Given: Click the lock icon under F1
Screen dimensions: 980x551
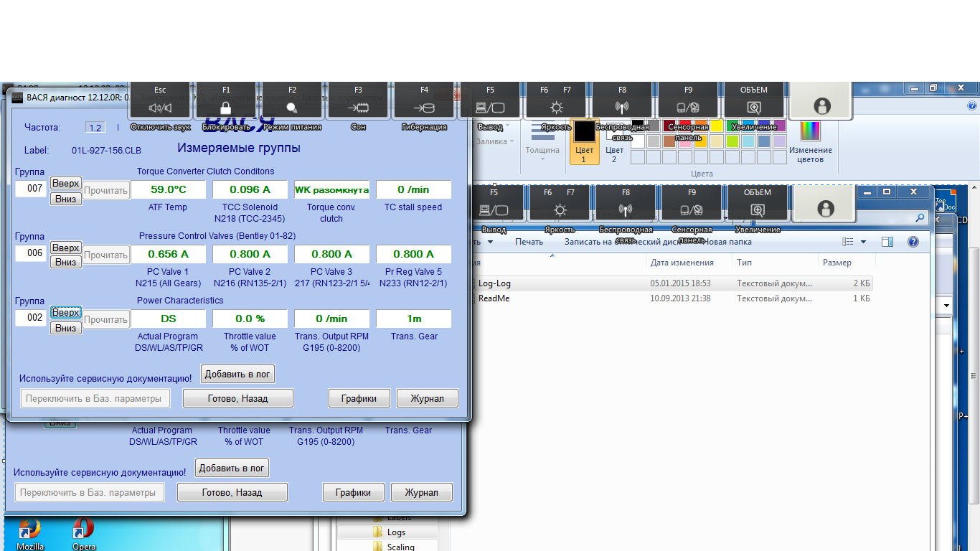Looking at the screenshot, I should 226,108.
